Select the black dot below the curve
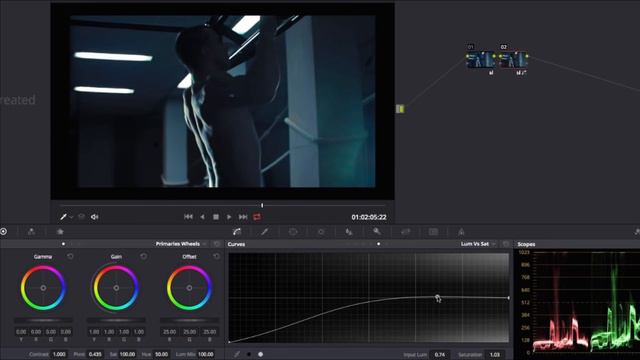 point(249,354)
